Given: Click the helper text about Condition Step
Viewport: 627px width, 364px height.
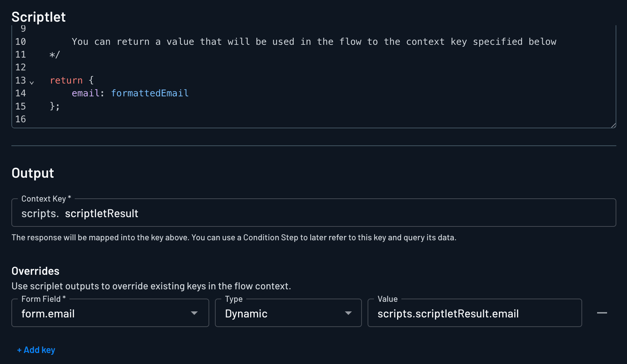Looking at the screenshot, I should tap(234, 237).
